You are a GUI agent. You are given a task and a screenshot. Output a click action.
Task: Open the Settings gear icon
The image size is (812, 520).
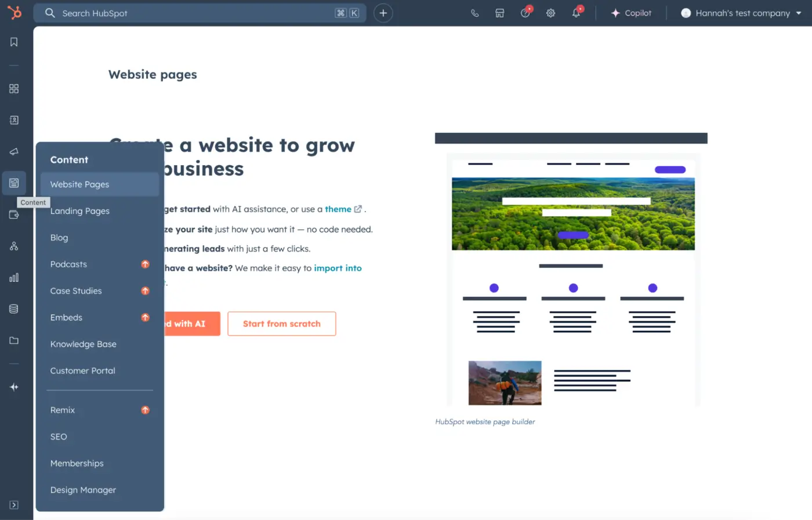(x=550, y=13)
